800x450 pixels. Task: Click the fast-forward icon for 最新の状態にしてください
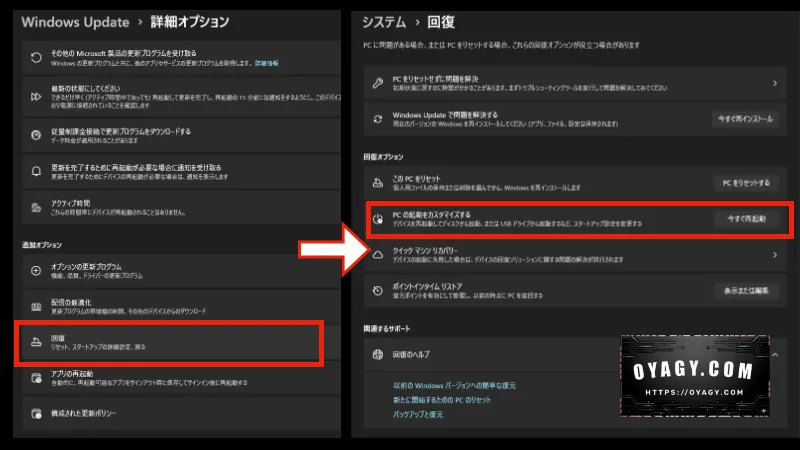click(36, 96)
